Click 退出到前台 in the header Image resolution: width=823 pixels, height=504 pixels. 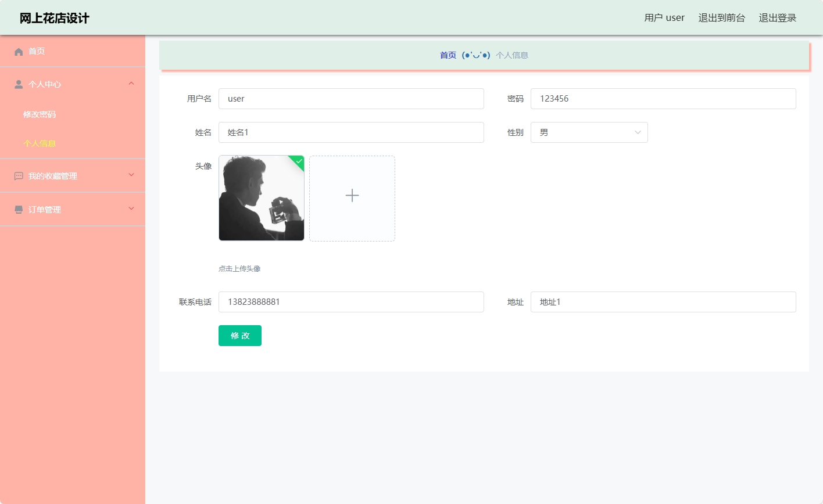click(x=721, y=17)
